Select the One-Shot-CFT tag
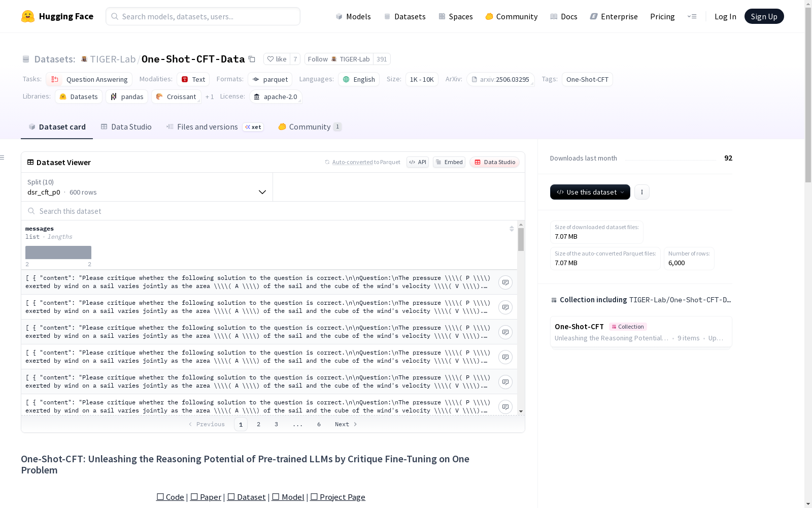The image size is (812, 508). (x=587, y=79)
